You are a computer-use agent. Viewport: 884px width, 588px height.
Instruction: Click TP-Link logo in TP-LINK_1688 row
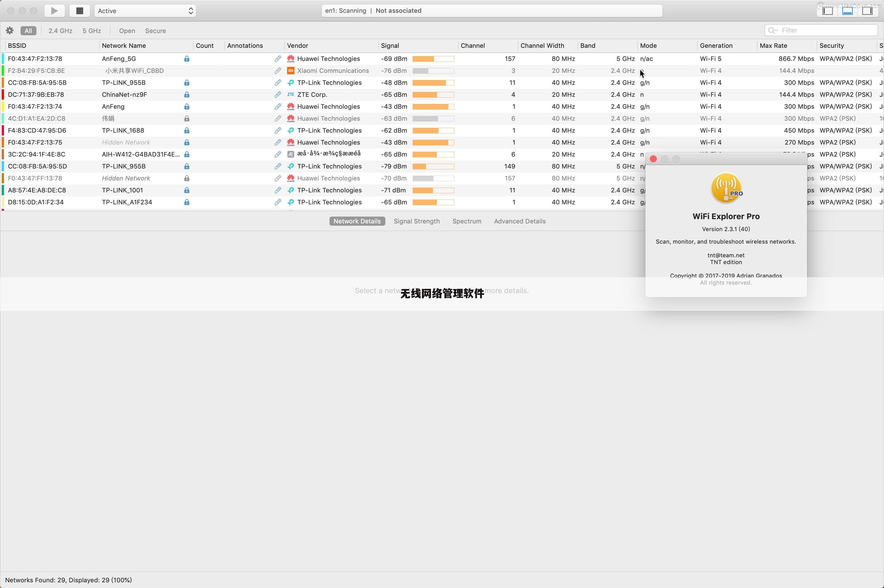290,130
